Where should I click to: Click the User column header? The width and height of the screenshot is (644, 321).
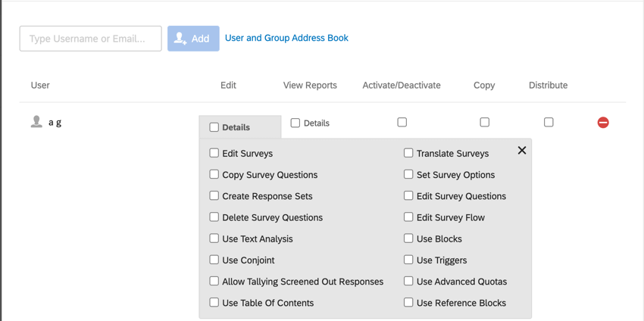click(x=40, y=85)
